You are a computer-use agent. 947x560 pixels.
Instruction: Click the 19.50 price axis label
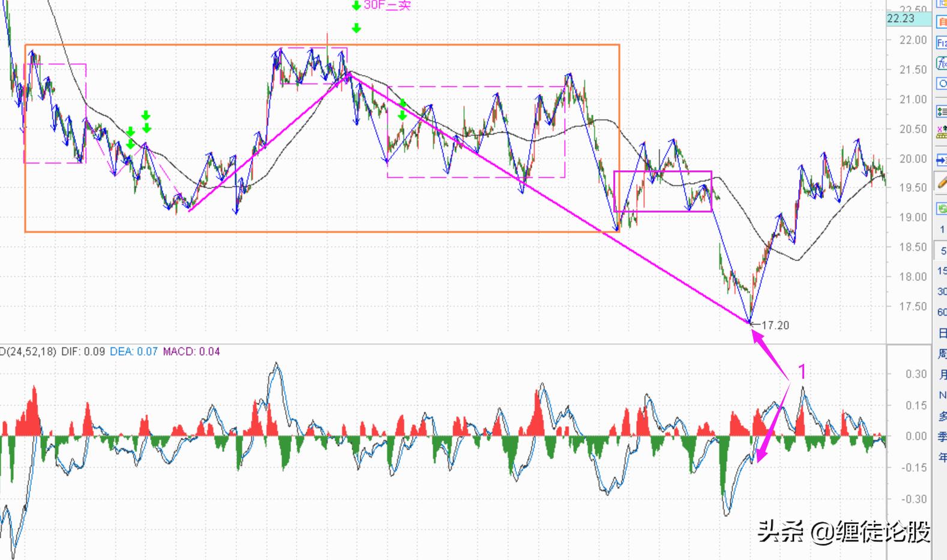pyautogui.click(x=913, y=188)
